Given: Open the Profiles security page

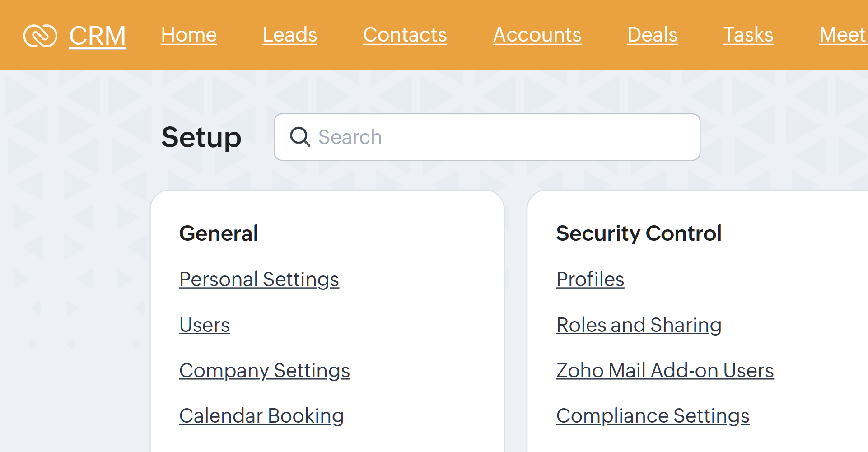Looking at the screenshot, I should tap(590, 279).
